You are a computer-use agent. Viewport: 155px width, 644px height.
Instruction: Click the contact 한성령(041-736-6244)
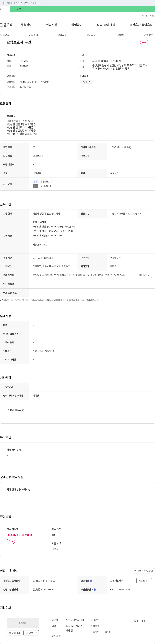(x=45, y=590)
